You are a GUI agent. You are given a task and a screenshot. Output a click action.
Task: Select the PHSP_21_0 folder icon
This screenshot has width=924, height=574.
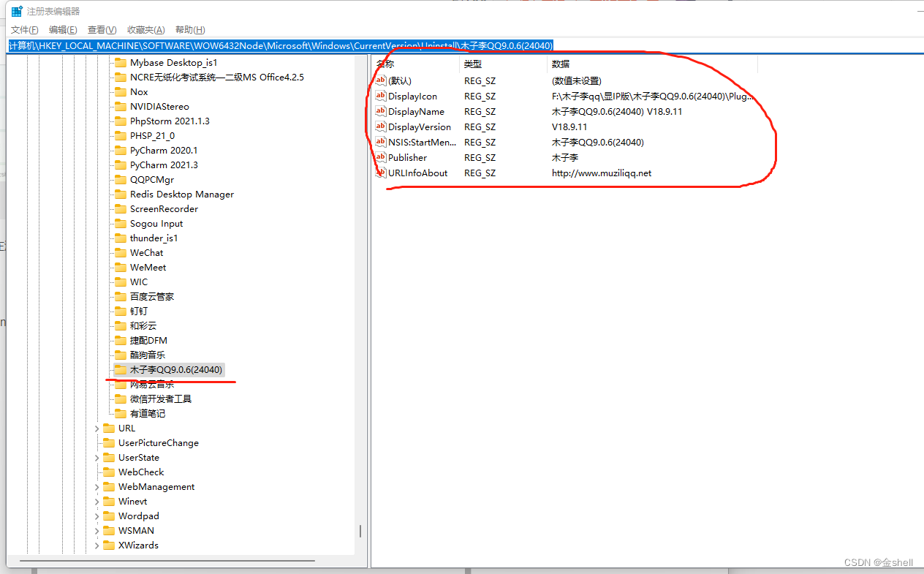[120, 136]
